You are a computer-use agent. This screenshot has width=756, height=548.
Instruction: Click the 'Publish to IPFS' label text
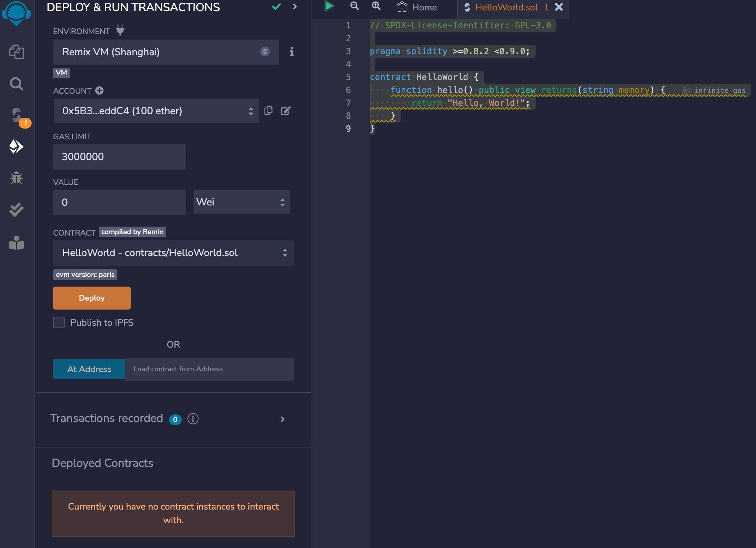pos(102,322)
